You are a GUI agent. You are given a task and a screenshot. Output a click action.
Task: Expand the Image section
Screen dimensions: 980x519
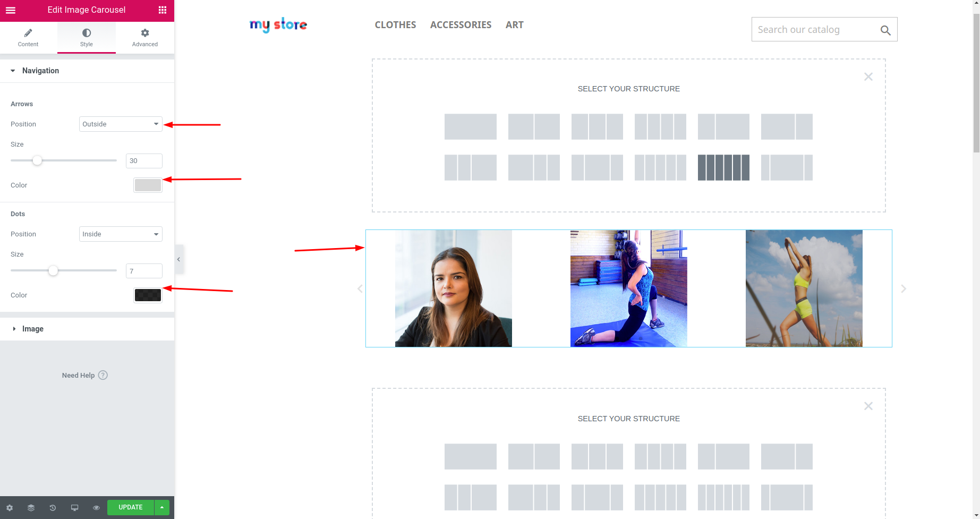click(x=87, y=329)
